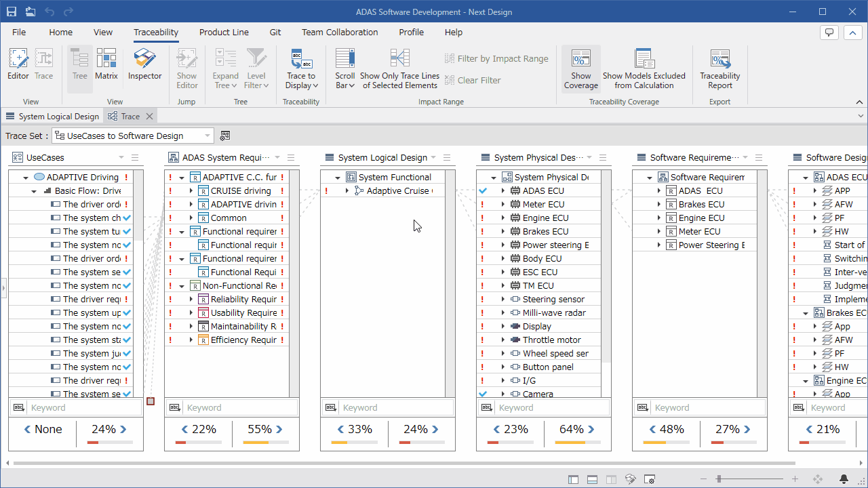Click next arrow beside 64% coverage
This screenshot has height=488, width=868.
point(591,429)
